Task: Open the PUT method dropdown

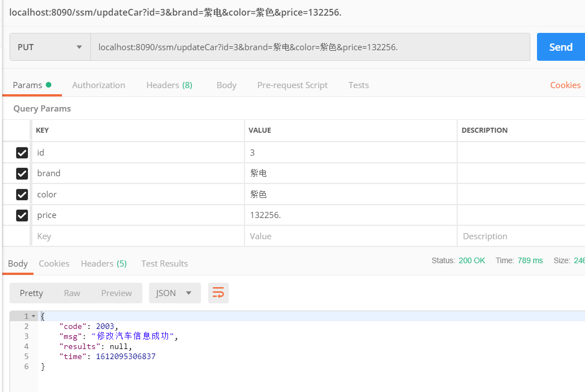Action: point(50,47)
